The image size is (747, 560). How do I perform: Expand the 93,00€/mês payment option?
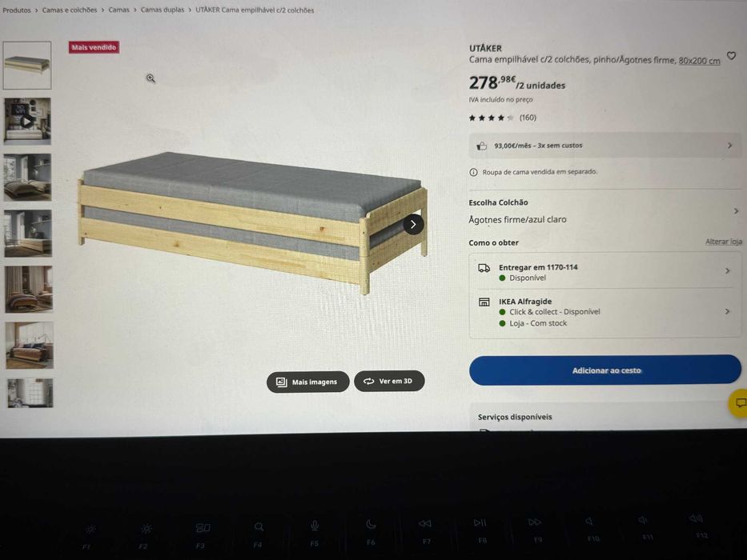pos(604,146)
